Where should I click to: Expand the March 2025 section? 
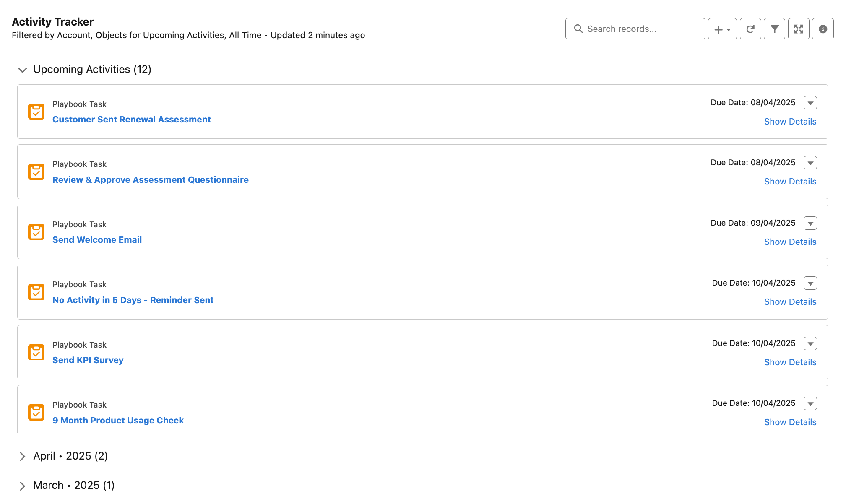(x=23, y=486)
